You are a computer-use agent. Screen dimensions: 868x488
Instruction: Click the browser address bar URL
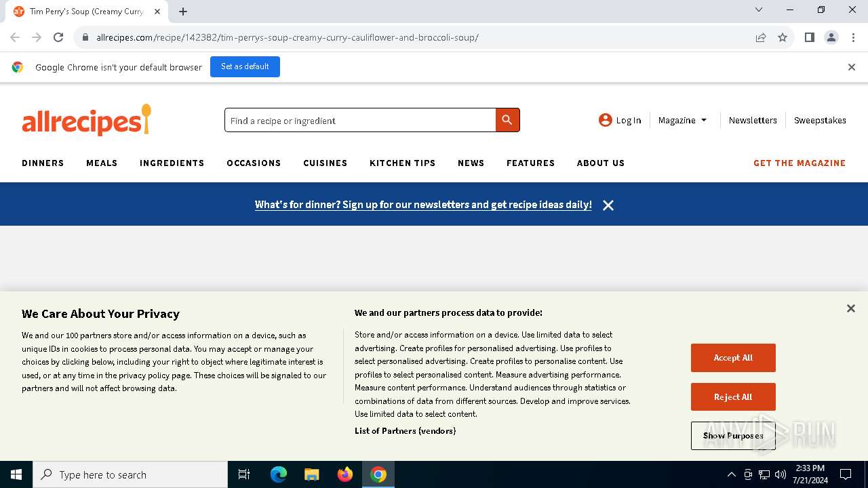click(x=288, y=37)
